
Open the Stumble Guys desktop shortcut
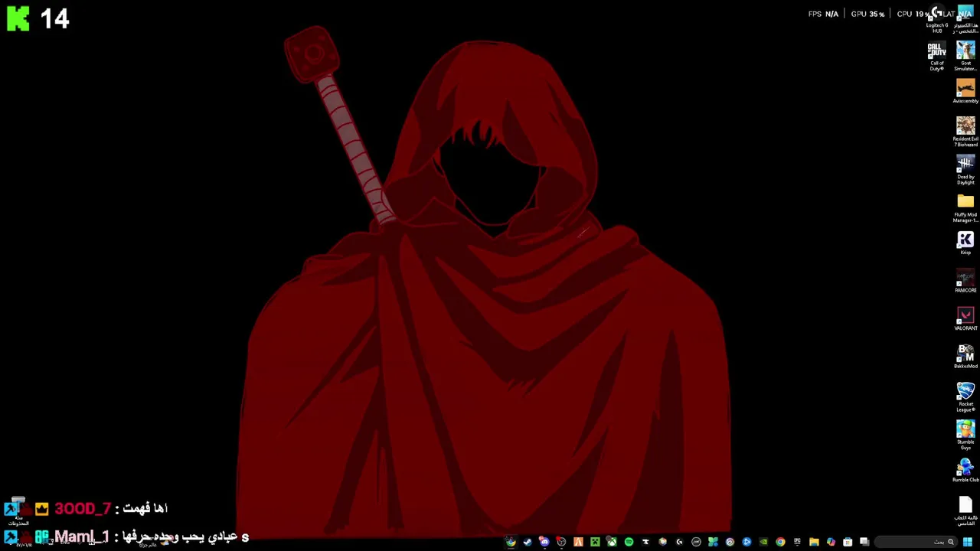coord(965,434)
